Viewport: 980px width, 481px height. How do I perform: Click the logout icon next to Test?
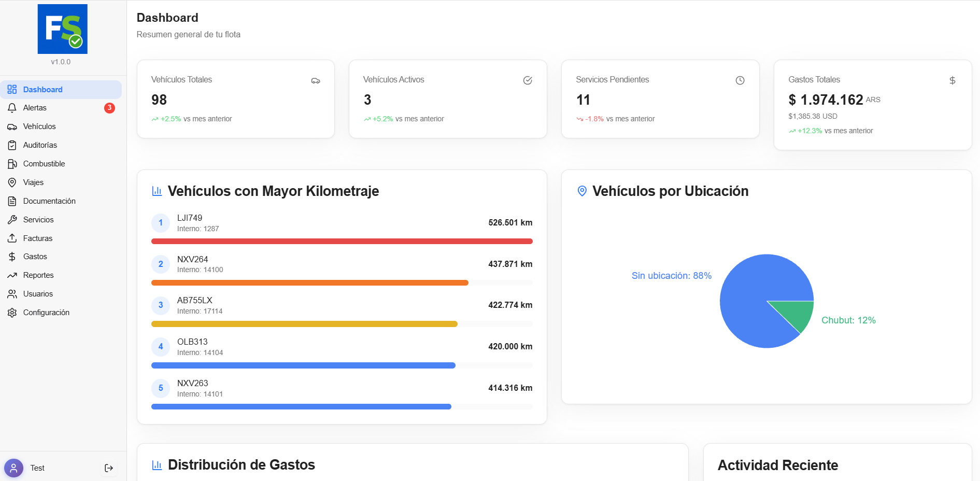click(x=109, y=468)
